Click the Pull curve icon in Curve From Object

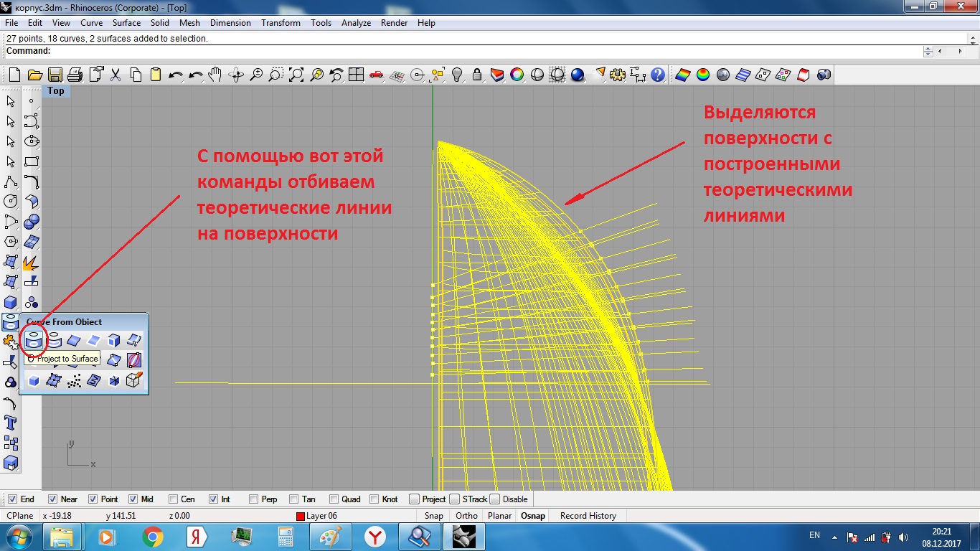coord(54,341)
